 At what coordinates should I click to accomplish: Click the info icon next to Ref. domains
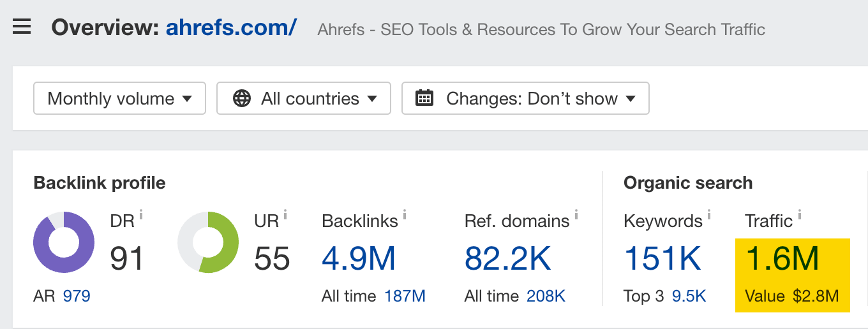[576, 215]
